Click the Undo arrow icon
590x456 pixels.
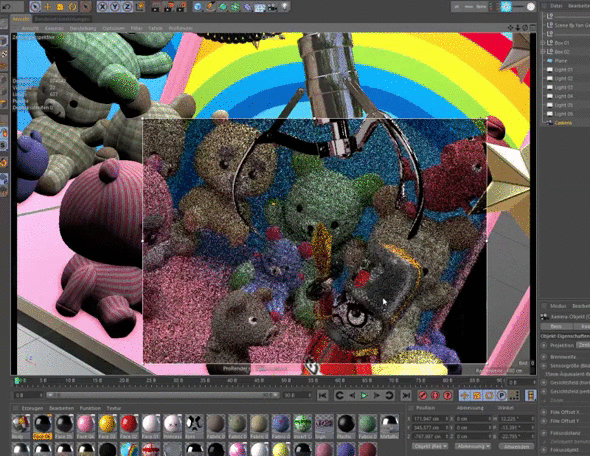6,6
